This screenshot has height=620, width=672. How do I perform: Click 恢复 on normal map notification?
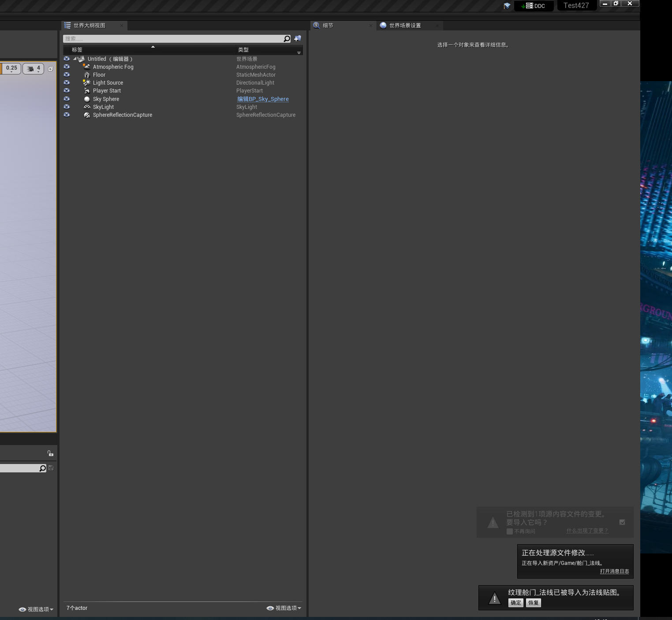(534, 603)
